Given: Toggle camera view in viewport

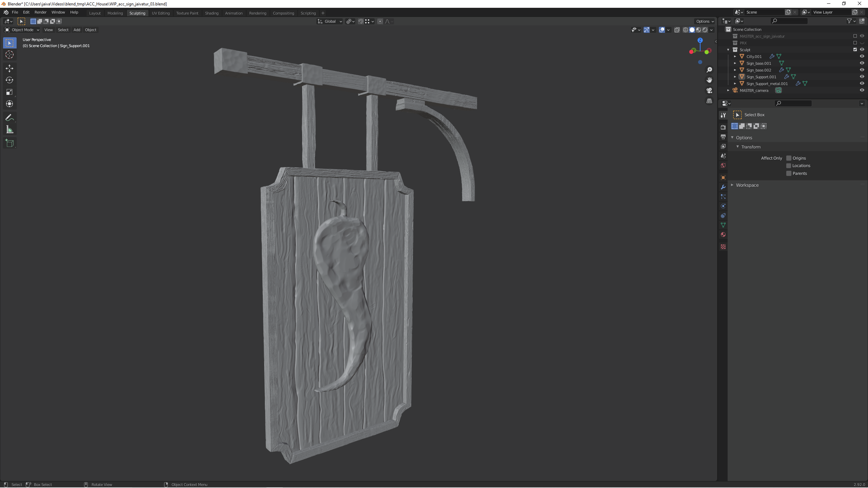Looking at the screenshot, I should pos(709,90).
